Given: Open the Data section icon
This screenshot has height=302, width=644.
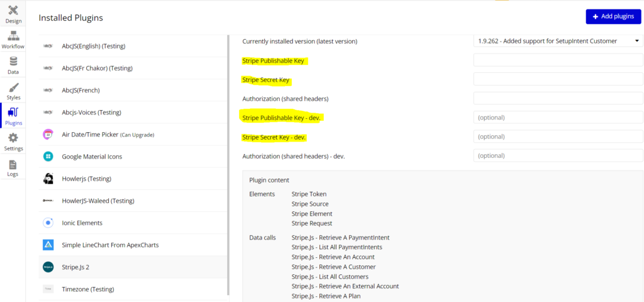Looking at the screenshot, I should [13, 61].
